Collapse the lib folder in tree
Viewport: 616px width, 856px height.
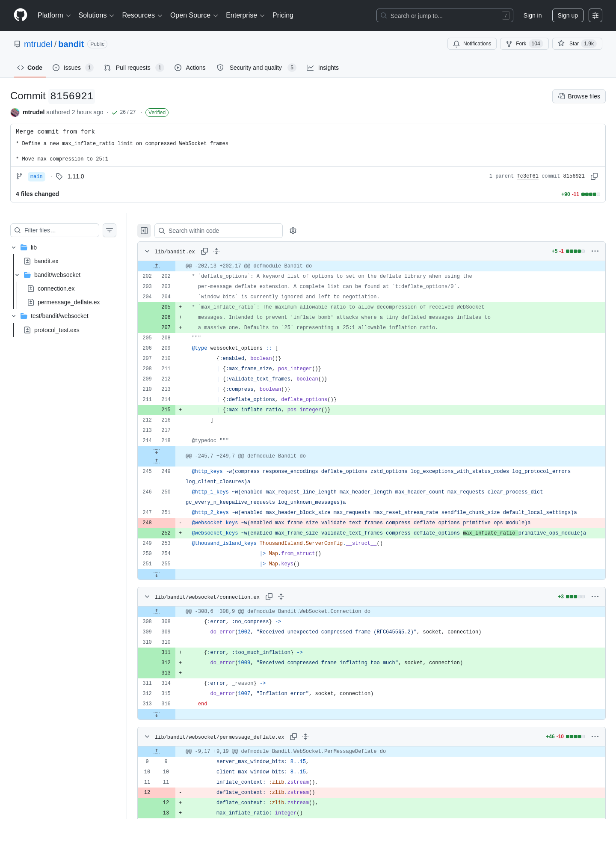tap(14, 247)
